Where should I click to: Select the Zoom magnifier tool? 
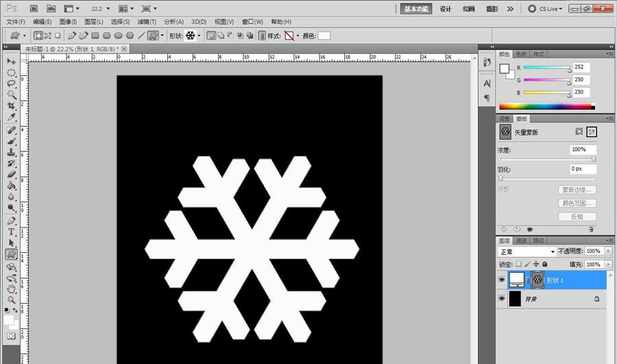[12, 300]
